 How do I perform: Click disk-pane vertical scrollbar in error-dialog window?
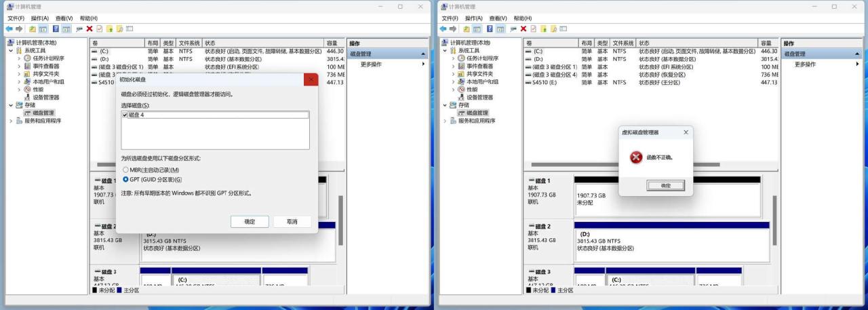(774, 220)
